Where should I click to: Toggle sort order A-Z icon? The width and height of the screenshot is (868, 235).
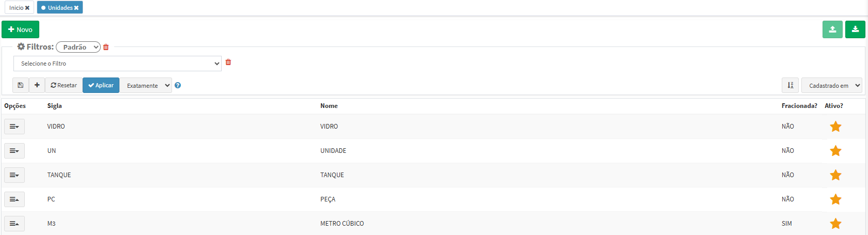coord(791,85)
